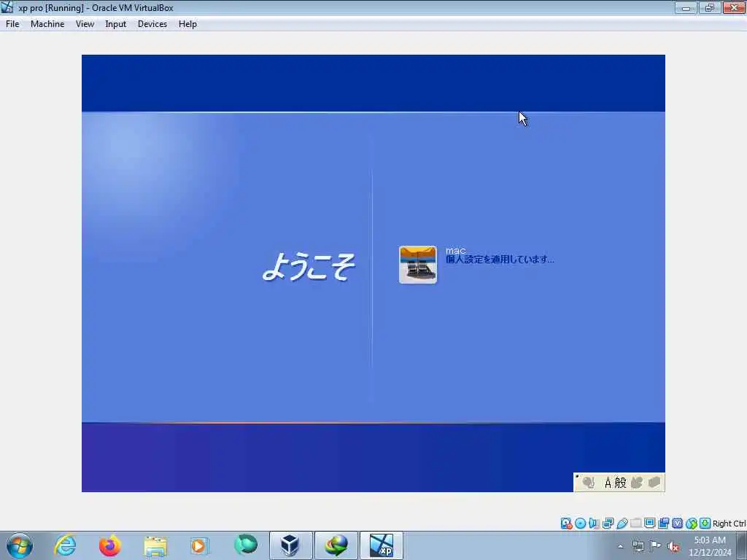
Task: Open the File menu
Action: click(x=12, y=24)
